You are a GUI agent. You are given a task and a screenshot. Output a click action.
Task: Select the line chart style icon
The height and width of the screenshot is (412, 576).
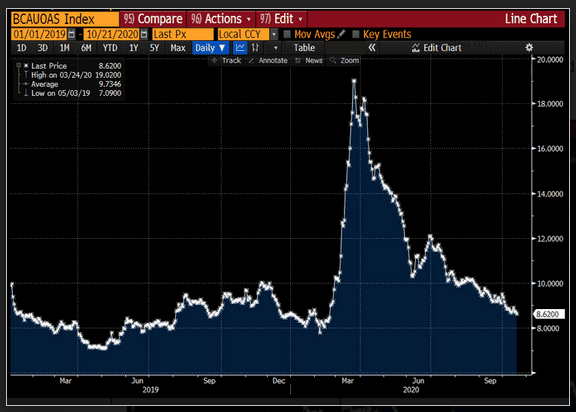pyautogui.click(x=240, y=48)
